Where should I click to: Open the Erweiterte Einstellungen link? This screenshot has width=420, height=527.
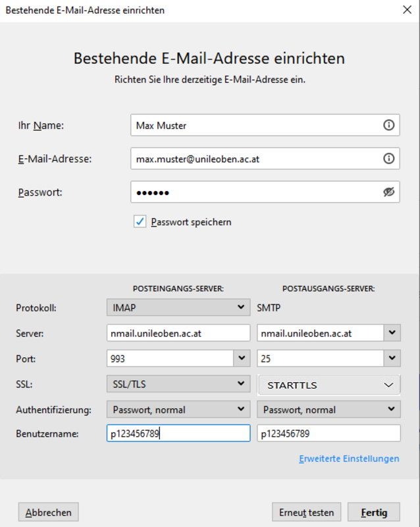coord(349,459)
